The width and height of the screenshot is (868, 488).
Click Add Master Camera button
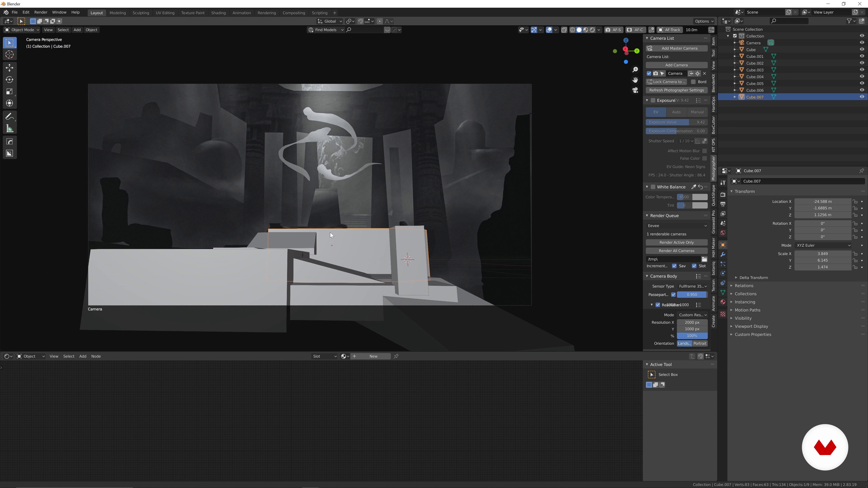[x=677, y=48]
